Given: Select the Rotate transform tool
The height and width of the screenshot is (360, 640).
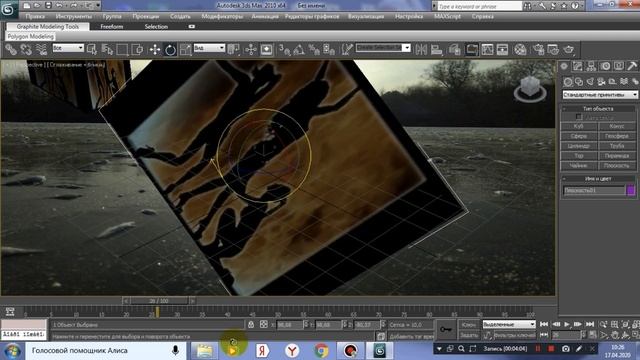Looking at the screenshot, I should point(170,50).
